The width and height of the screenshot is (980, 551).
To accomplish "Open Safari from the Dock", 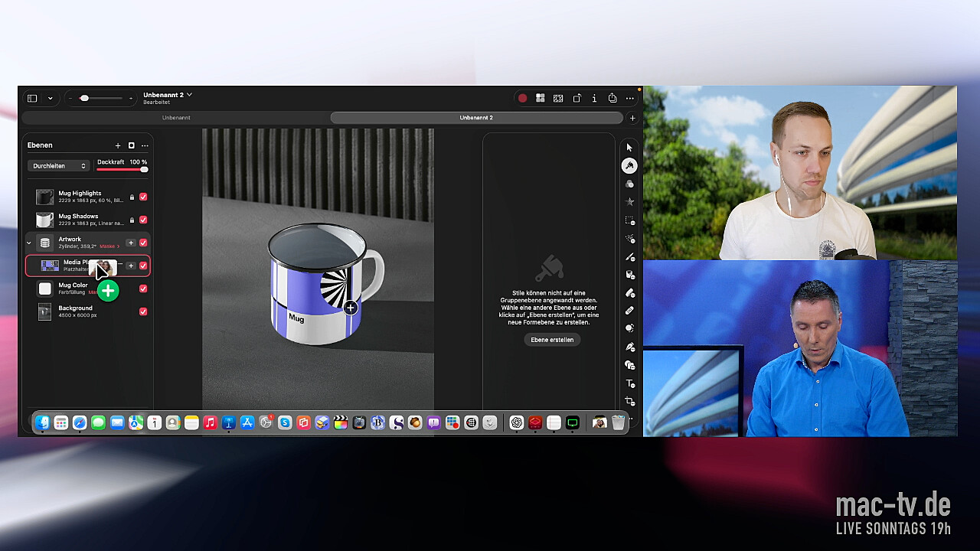I will [80, 422].
